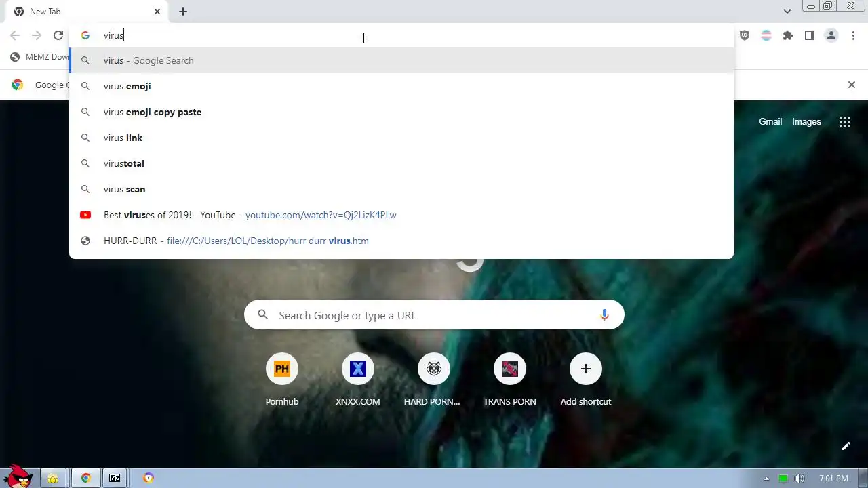Select "virus - Google Search" suggestion
The image size is (868, 488).
pyautogui.click(x=401, y=60)
